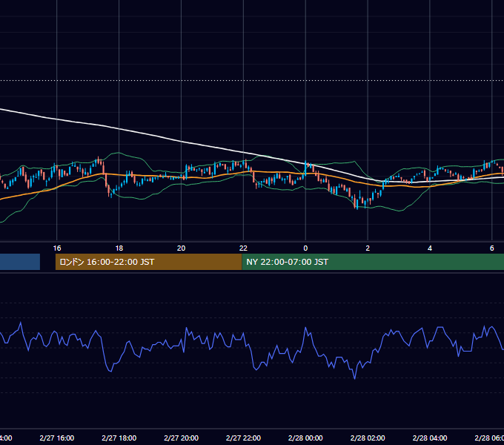Viewport: 504px width, 445px height.
Task: Click the 18 hour label on price chart axis
Action: [x=119, y=248]
